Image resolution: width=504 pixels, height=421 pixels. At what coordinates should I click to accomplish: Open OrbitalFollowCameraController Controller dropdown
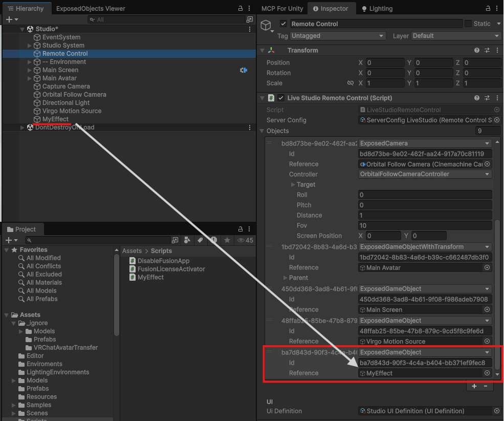[x=425, y=174]
